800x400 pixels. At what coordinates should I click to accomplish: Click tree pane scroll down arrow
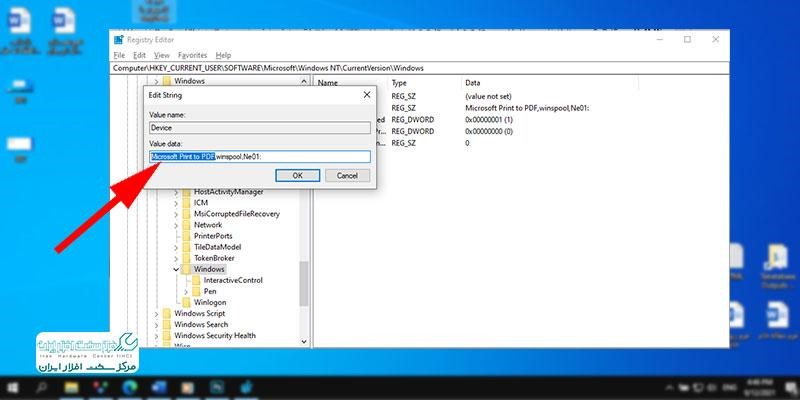point(304,342)
